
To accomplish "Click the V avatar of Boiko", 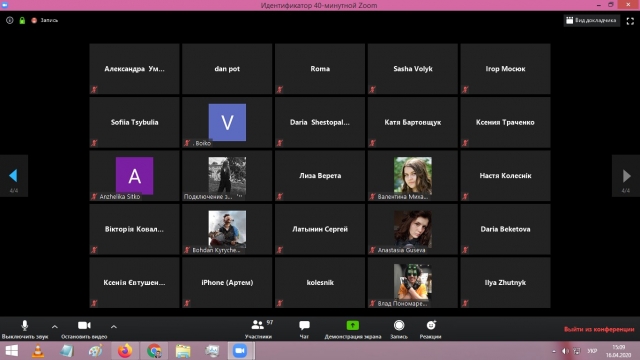I will point(227,122).
